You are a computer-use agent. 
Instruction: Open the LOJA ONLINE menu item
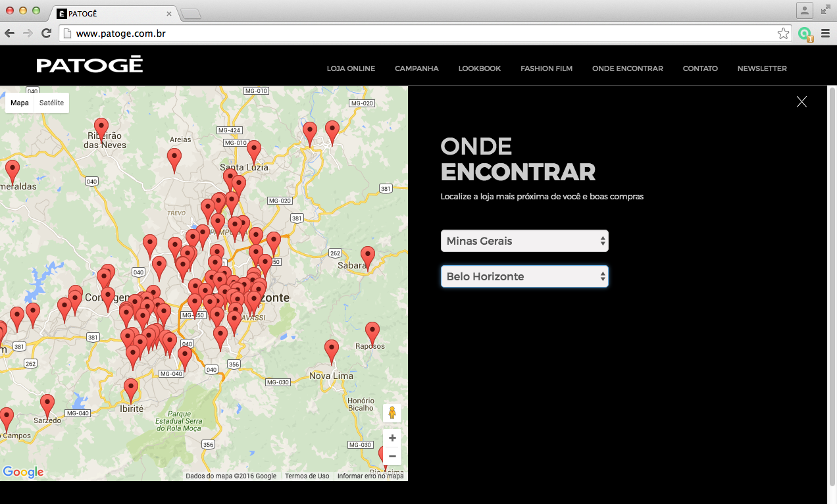tap(351, 68)
